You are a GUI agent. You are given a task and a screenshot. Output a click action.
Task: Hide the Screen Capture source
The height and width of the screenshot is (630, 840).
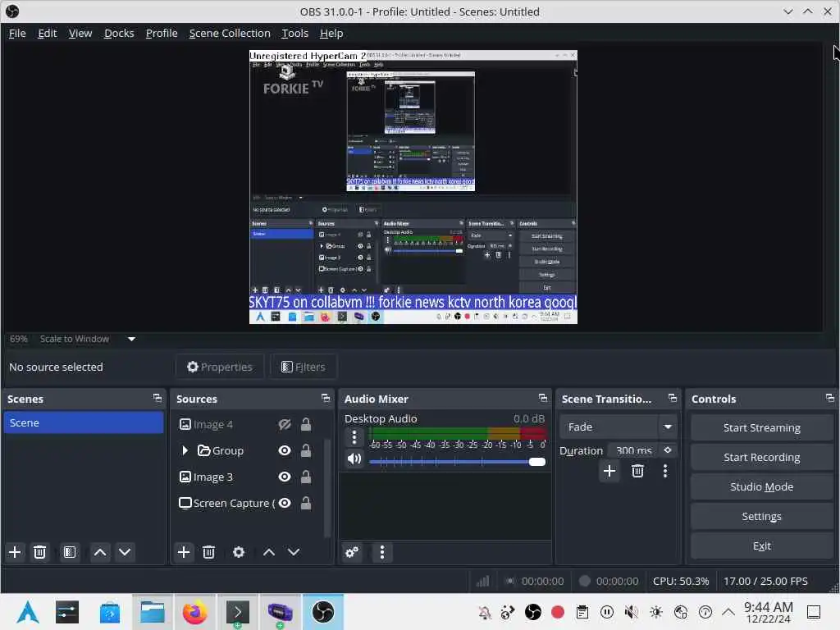coord(285,503)
